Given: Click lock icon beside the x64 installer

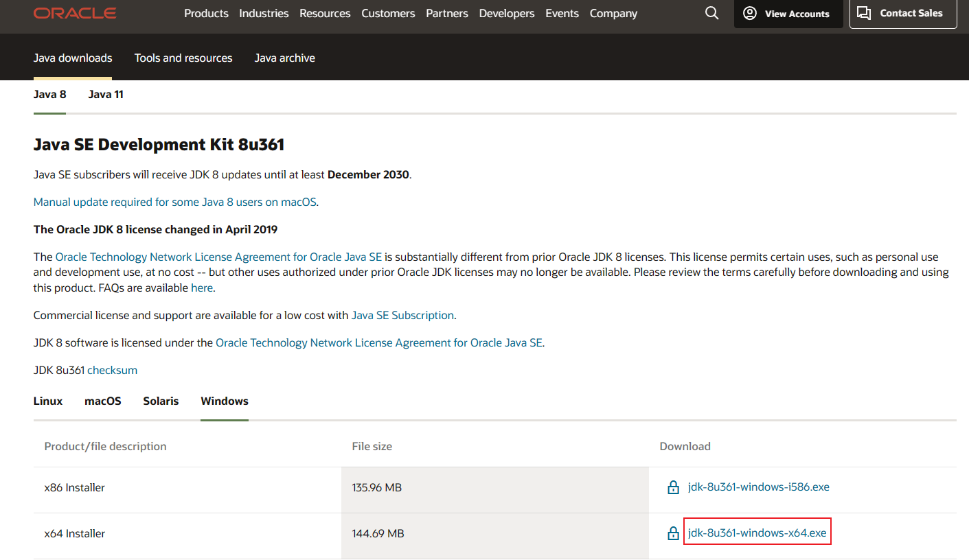Looking at the screenshot, I should [673, 533].
